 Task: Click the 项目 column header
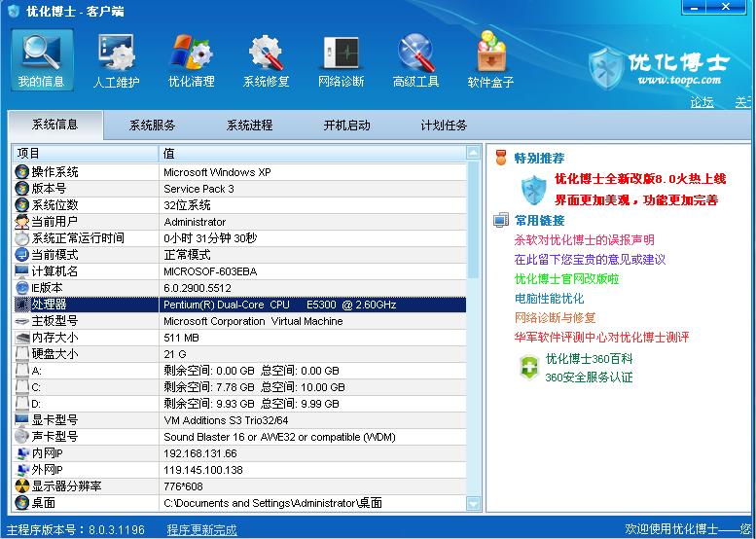[x=86, y=154]
